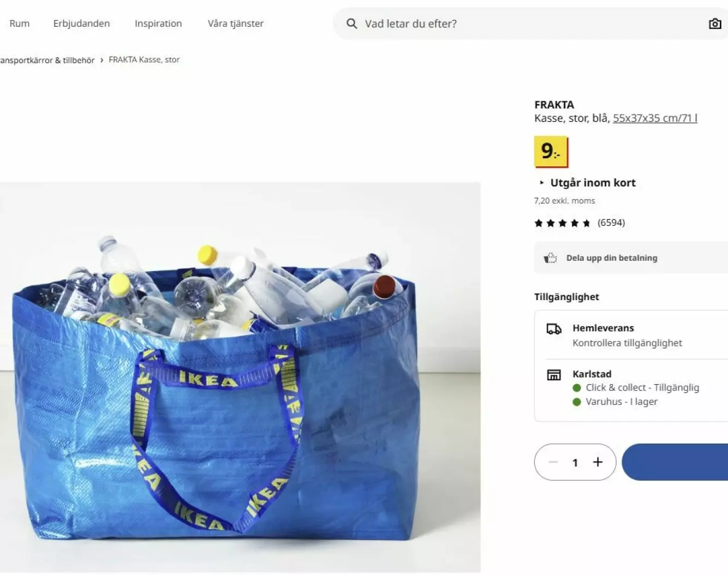Image resolution: width=728 pixels, height=575 pixels.
Task: Decrease quantity with minus icon
Action: (x=553, y=462)
